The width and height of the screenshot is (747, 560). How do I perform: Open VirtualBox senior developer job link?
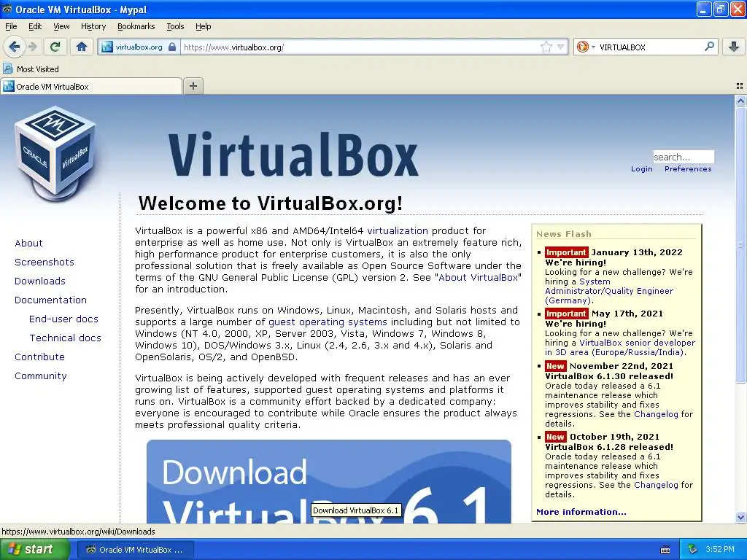[x=620, y=348]
